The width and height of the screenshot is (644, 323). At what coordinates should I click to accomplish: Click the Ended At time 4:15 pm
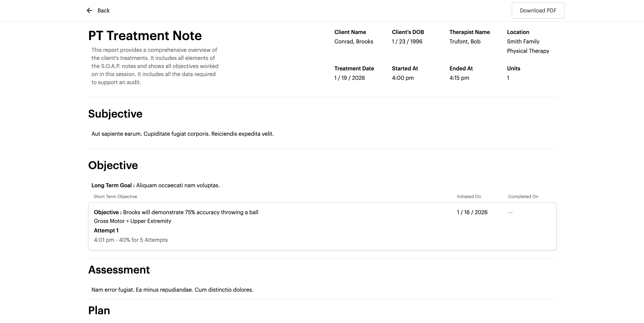(x=459, y=78)
